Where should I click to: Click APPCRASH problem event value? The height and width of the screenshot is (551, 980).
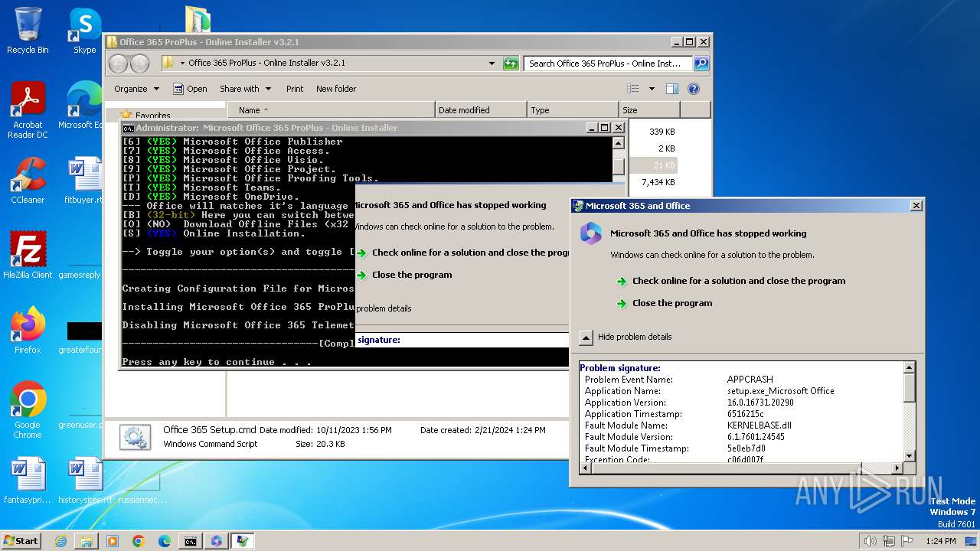click(750, 380)
